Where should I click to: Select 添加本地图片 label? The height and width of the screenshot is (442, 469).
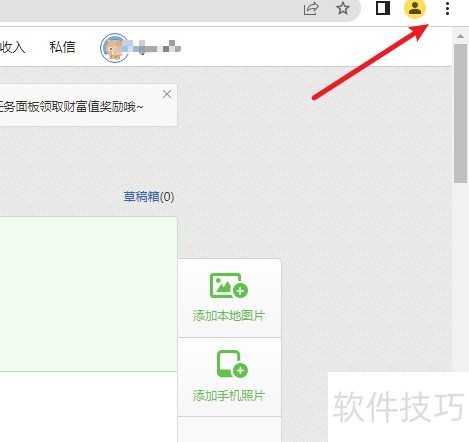pyautogui.click(x=229, y=316)
